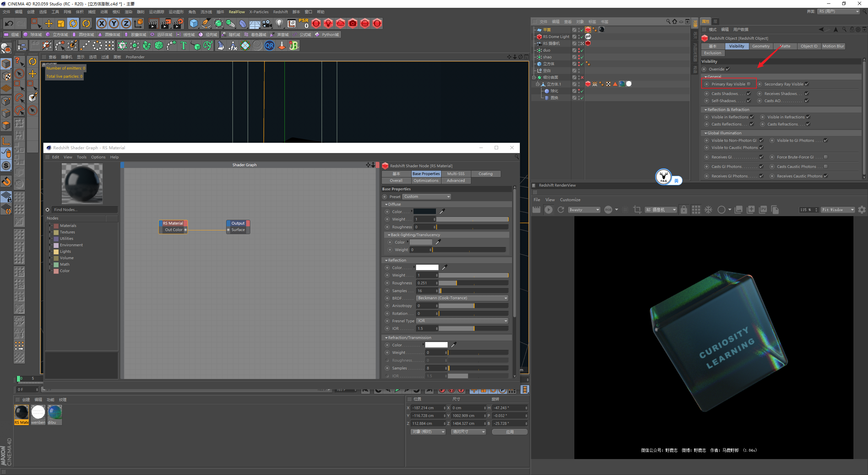This screenshot has height=475, width=868.
Task: Toggle Secondary Ray Visible checkbox
Action: click(807, 84)
